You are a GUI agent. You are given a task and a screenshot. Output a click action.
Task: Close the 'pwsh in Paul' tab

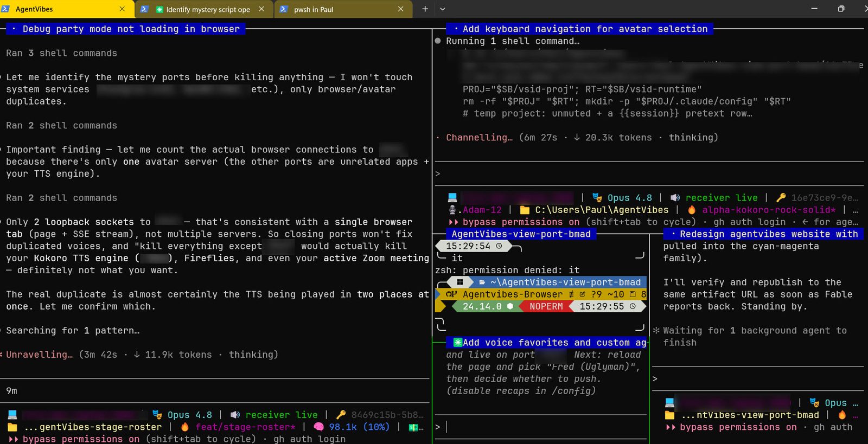[x=400, y=9]
